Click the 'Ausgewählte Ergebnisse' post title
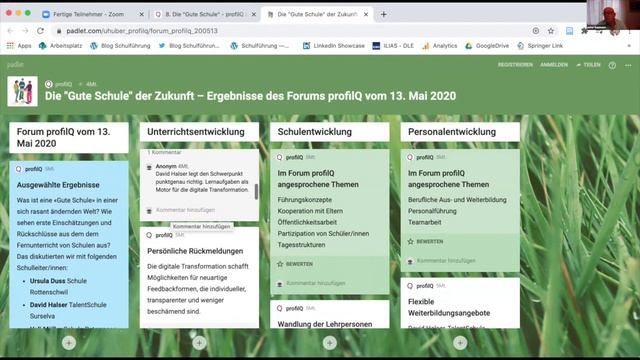This screenshot has height=360, width=640. click(58, 185)
